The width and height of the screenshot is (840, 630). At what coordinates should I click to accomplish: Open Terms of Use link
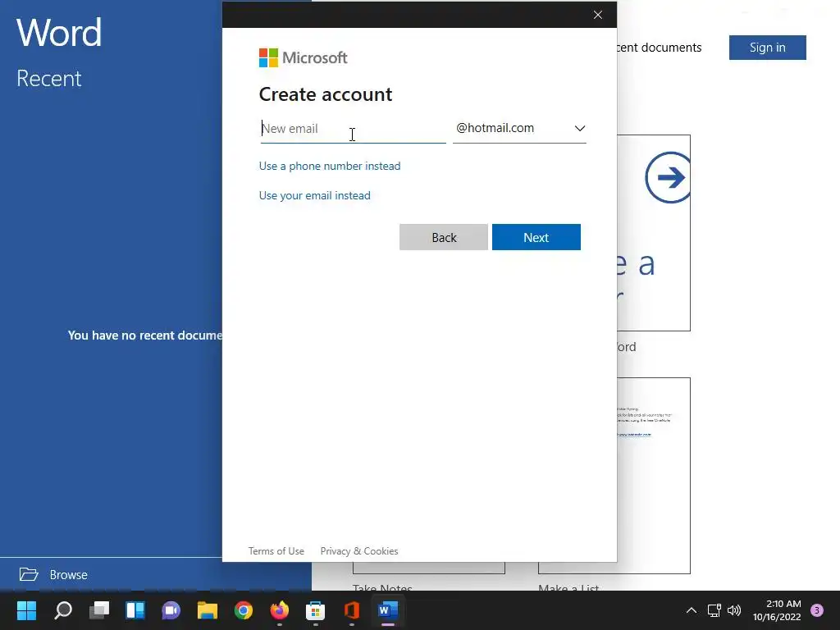pyautogui.click(x=276, y=550)
